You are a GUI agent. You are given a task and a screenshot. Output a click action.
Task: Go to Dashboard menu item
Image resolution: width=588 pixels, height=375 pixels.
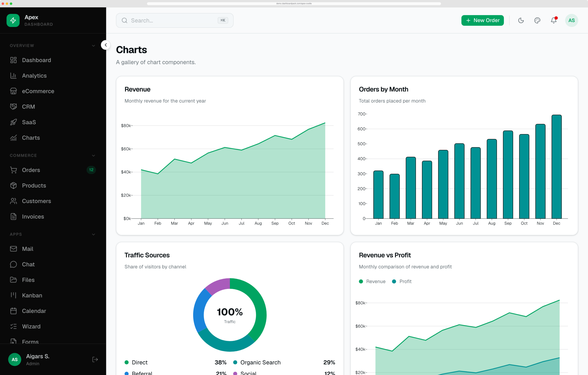coord(53,60)
